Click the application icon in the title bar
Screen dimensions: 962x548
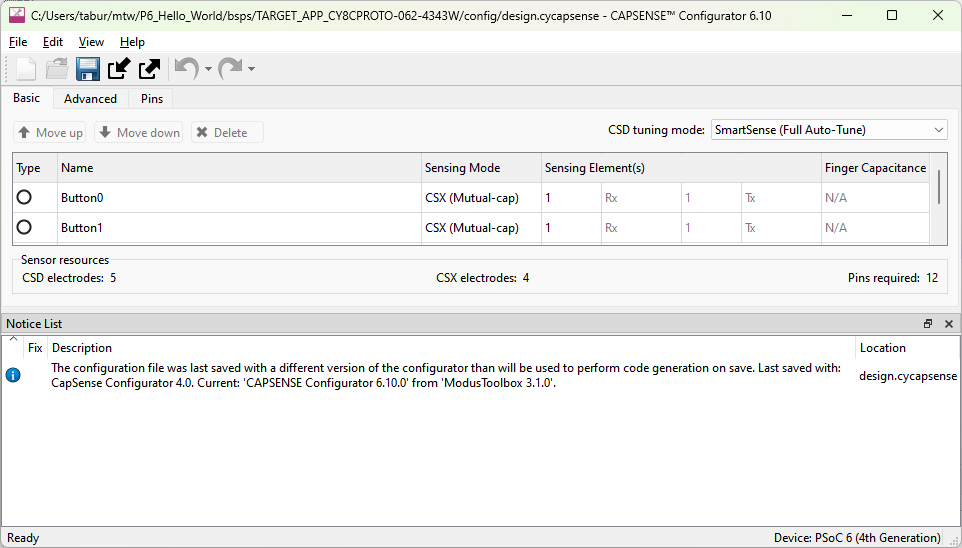pyautogui.click(x=17, y=16)
